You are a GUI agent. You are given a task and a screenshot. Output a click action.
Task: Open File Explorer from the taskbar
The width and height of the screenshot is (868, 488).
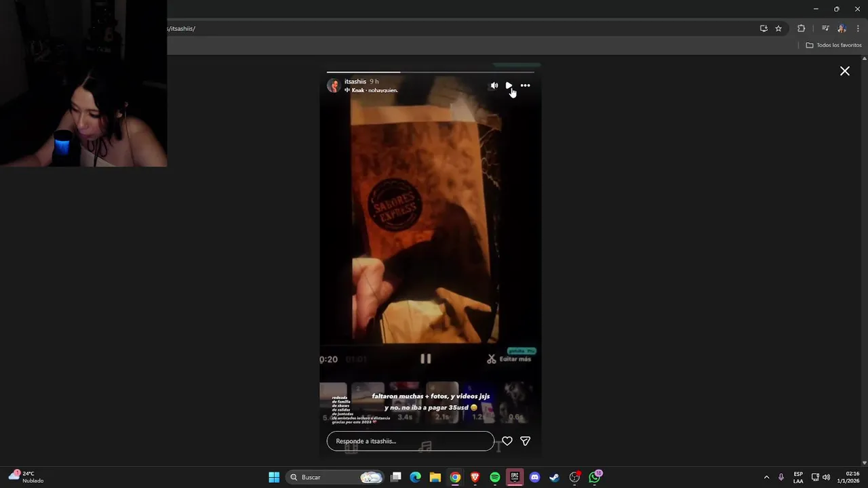435,477
